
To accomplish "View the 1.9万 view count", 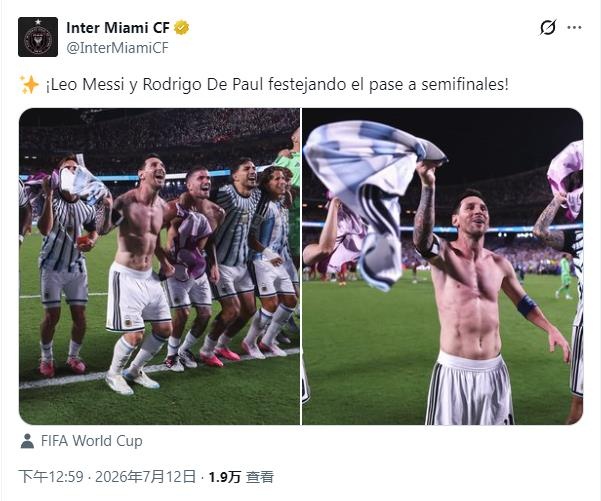I will pyautogui.click(x=225, y=477).
